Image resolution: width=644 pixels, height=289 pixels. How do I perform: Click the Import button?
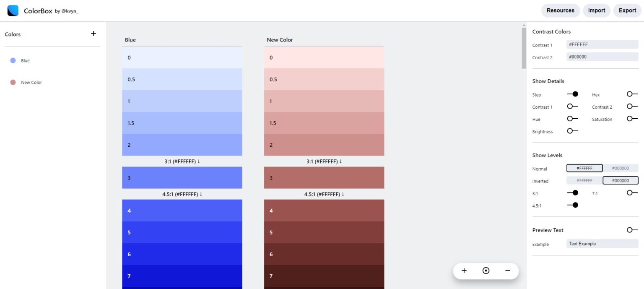pyautogui.click(x=596, y=10)
